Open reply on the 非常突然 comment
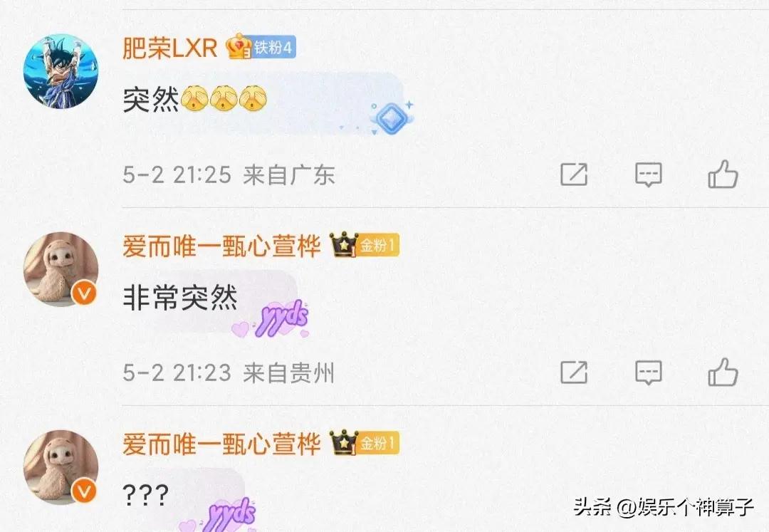The image size is (769, 532). [x=649, y=372]
